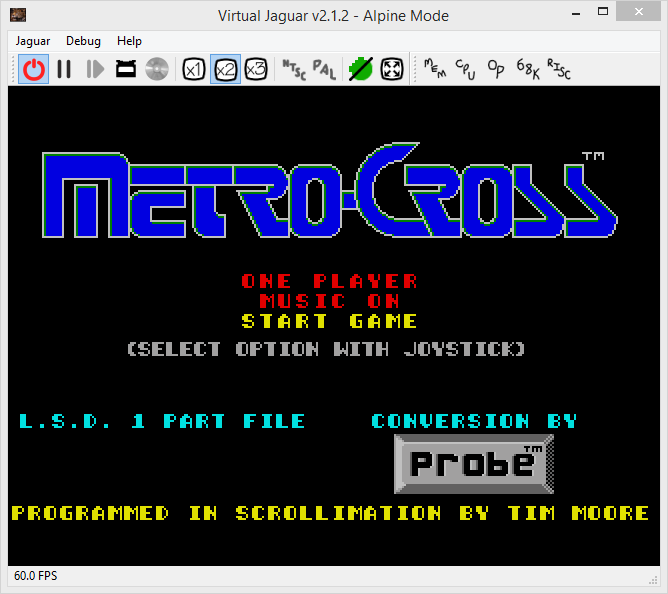
Task: Open the RISC disassembly browser
Action: click(x=558, y=69)
